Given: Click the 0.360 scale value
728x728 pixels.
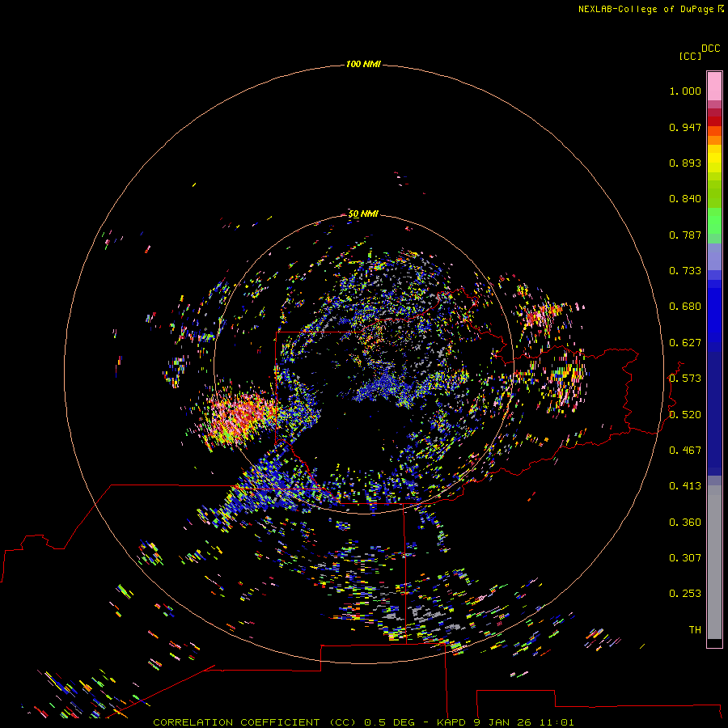Looking at the screenshot, I should pyautogui.click(x=685, y=523).
